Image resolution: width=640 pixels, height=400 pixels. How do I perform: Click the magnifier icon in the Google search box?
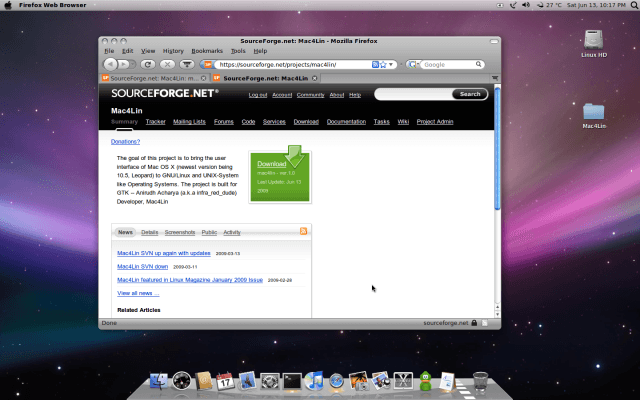pos(478,64)
